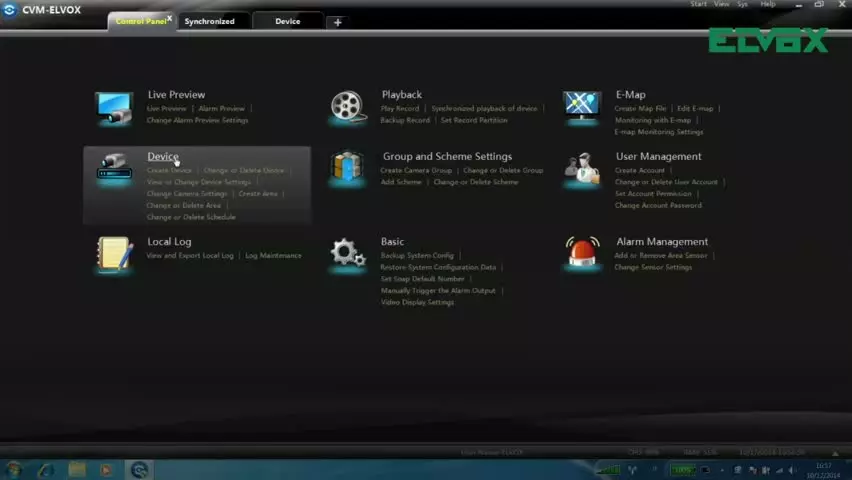Open Change or Delete Schedule link
The image size is (852, 480).
(x=191, y=217)
